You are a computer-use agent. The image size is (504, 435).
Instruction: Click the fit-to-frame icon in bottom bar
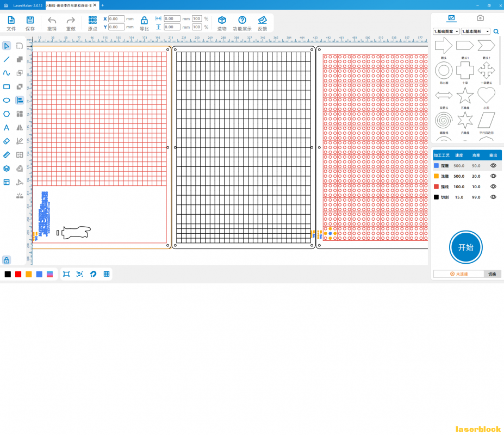(x=66, y=274)
